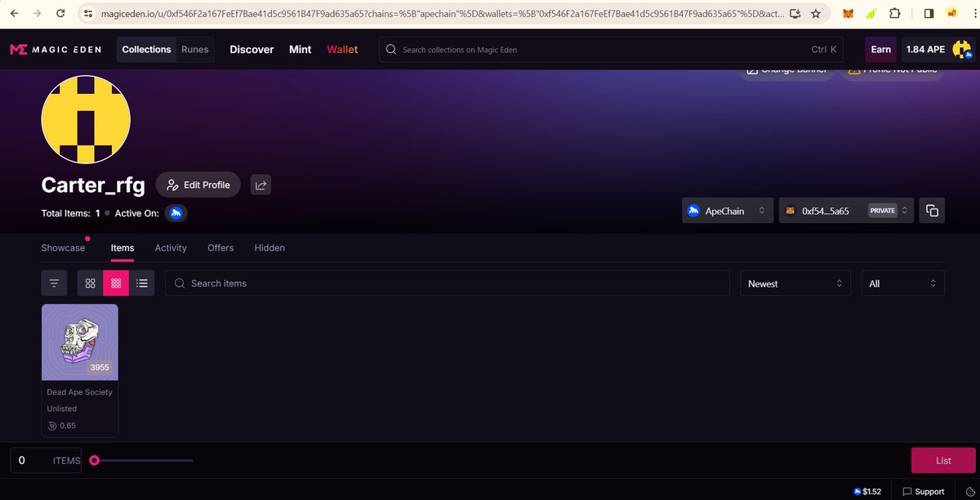The height and width of the screenshot is (500, 980).
Task: Go to Wallet page
Action: tap(342, 50)
